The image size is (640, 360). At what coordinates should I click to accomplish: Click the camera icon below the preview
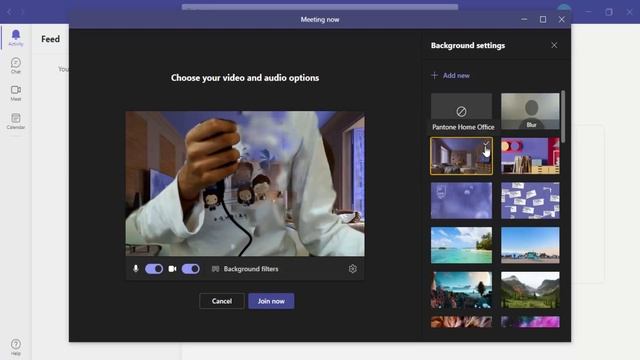click(x=172, y=269)
